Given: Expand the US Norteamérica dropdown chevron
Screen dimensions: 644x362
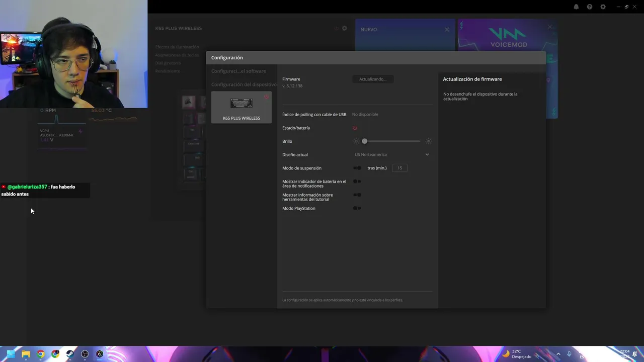Looking at the screenshot, I should pos(427,155).
